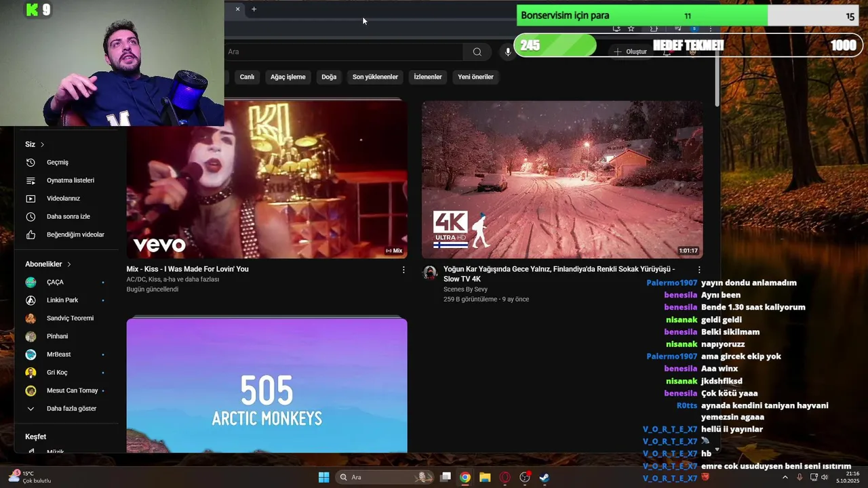Open File Explorer from taskbar

(x=485, y=477)
